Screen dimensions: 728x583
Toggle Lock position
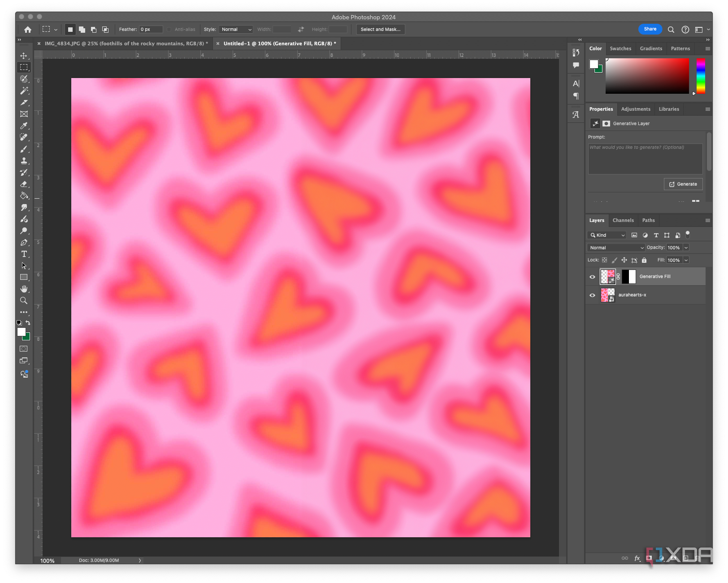(624, 260)
